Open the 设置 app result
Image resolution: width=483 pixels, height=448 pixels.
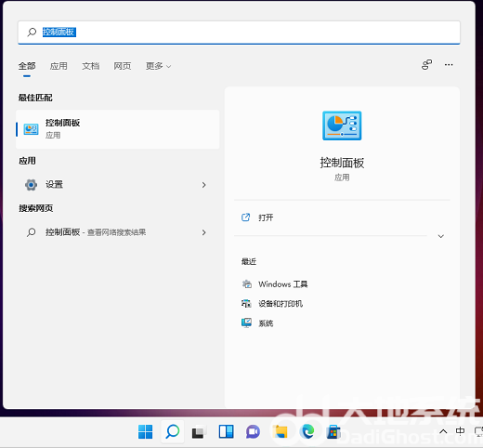tap(118, 185)
